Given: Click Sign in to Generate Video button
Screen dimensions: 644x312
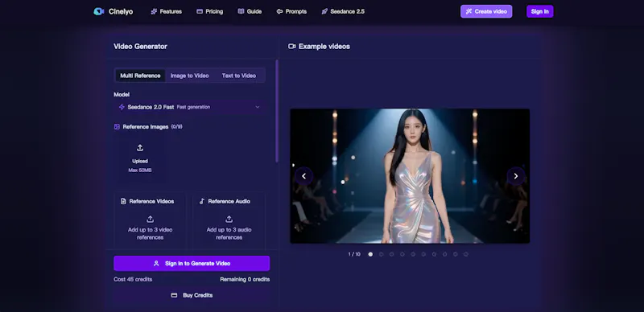Looking at the screenshot, I should click(192, 264).
